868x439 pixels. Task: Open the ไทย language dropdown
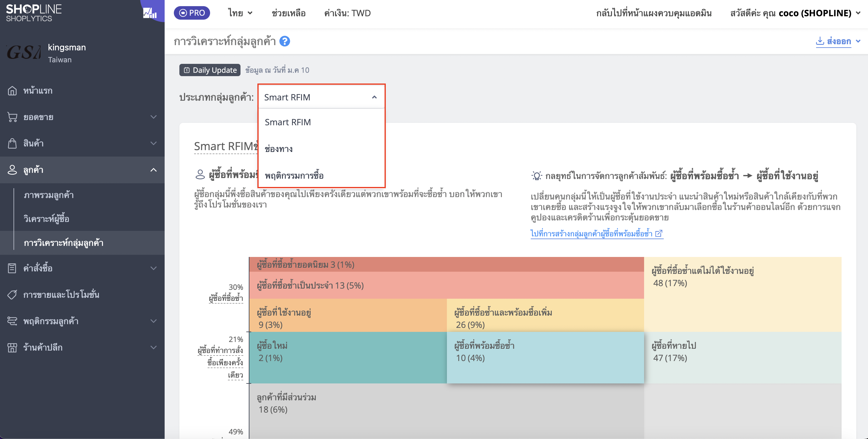[240, 13]
